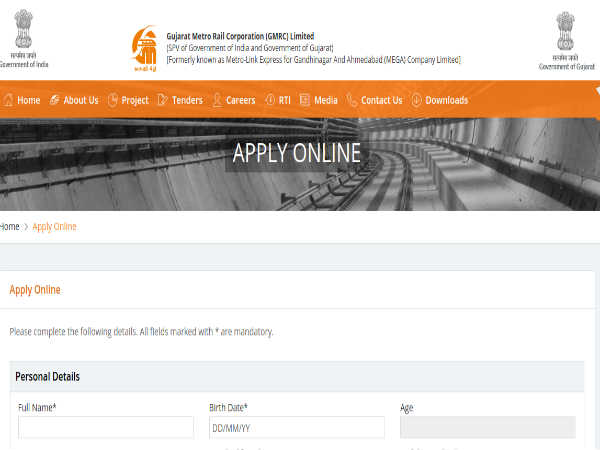The width and height of the screenshot is (600, 450).
Task: Focus the Full Name input field
Action: click(x=105, y=427)
